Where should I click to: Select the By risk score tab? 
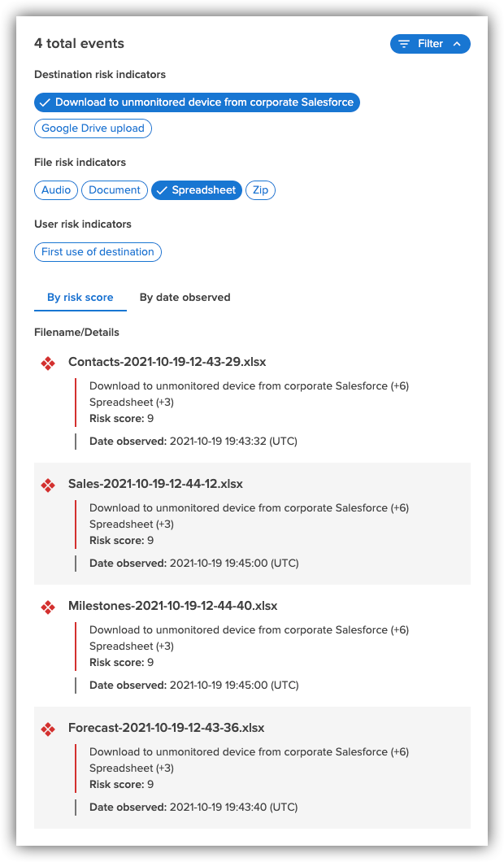pos(80,297)
